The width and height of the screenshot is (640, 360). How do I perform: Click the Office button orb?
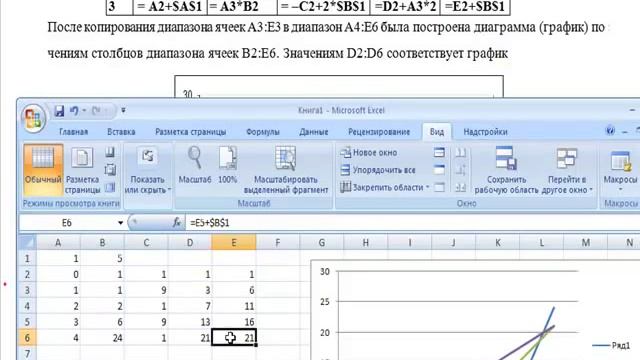pyautogui.click(x=33, y=118)
